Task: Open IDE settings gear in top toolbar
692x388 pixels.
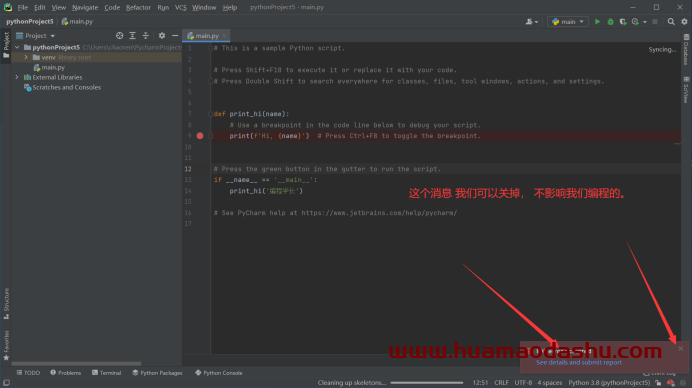Action: [x=684, y=22]
